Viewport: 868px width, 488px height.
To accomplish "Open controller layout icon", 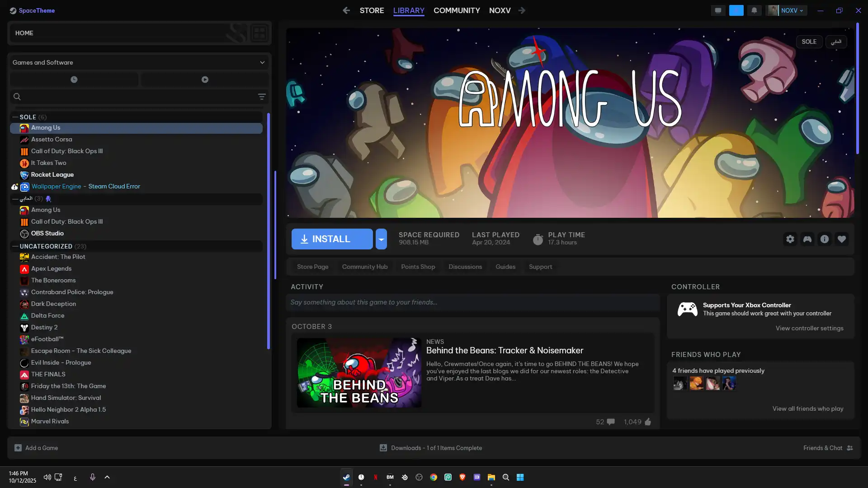I will pyautogui.click(x=807, y=239).
